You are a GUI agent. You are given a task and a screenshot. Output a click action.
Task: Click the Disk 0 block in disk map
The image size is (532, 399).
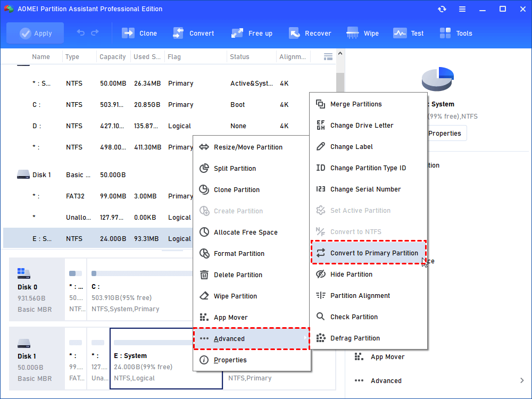coord(35,290)
